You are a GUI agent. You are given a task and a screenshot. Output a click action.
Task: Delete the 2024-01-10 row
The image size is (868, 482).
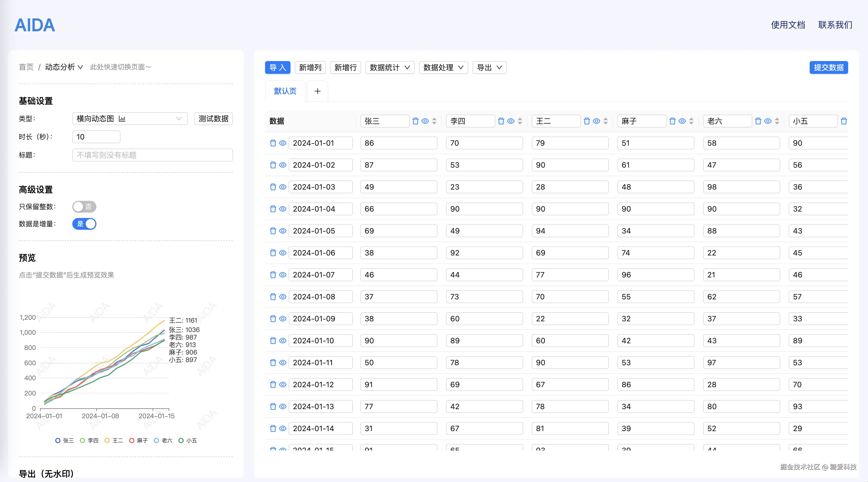273,340
